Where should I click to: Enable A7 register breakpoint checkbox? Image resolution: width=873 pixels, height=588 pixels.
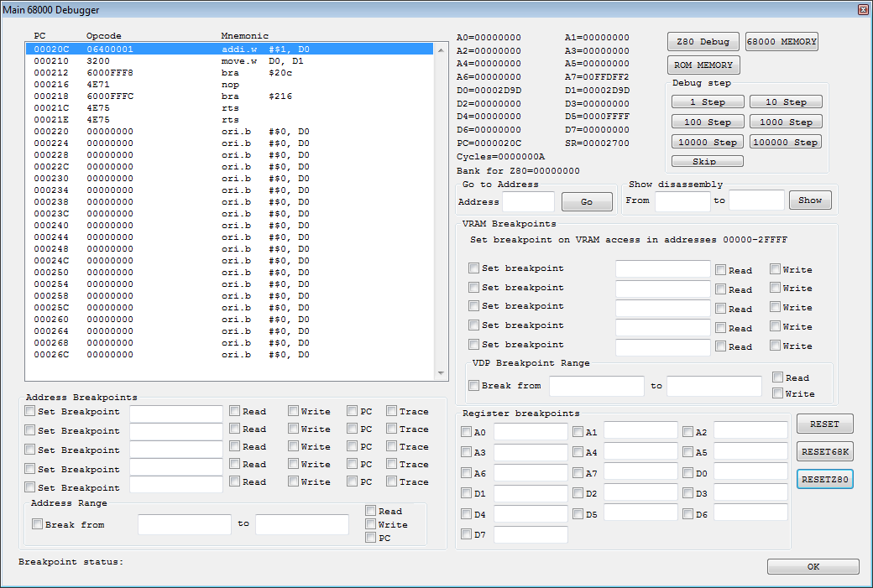click(578, 473)
